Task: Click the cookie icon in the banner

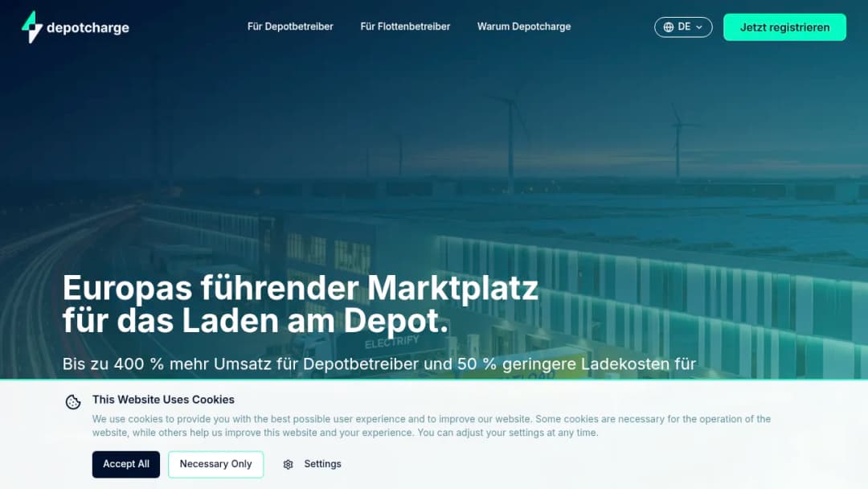Action: [73, 402]
